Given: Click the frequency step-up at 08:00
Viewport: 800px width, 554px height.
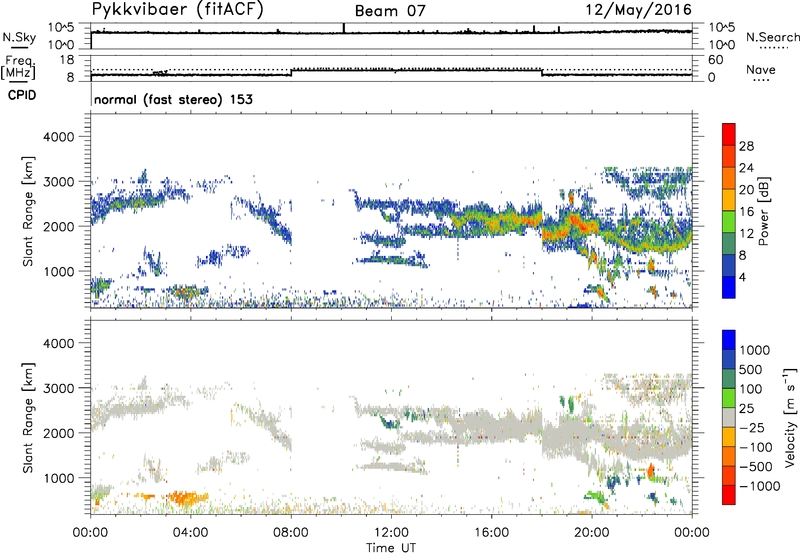Looking at the screenshot, I should [x=291, y=72].
